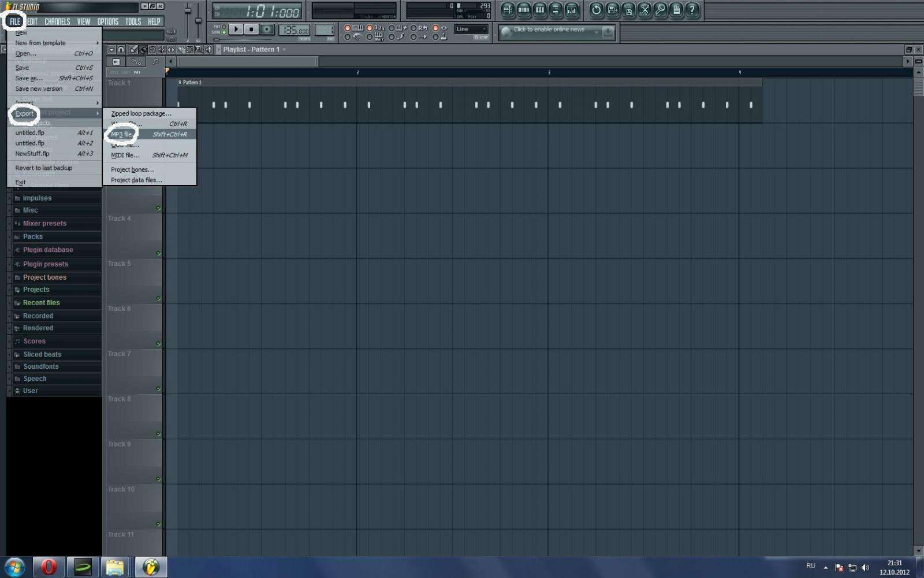Select the slice tool in playlist toolbar

coord(181,50)
